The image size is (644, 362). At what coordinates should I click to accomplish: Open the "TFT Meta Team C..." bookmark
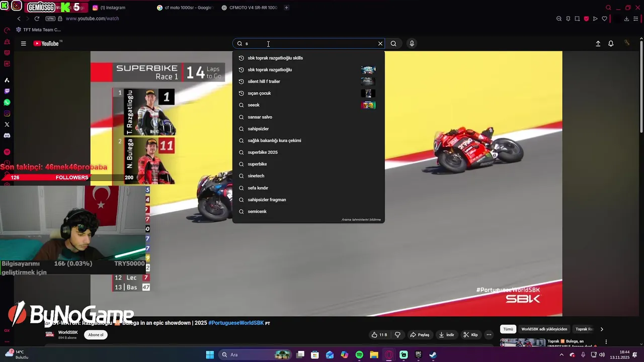38,30
